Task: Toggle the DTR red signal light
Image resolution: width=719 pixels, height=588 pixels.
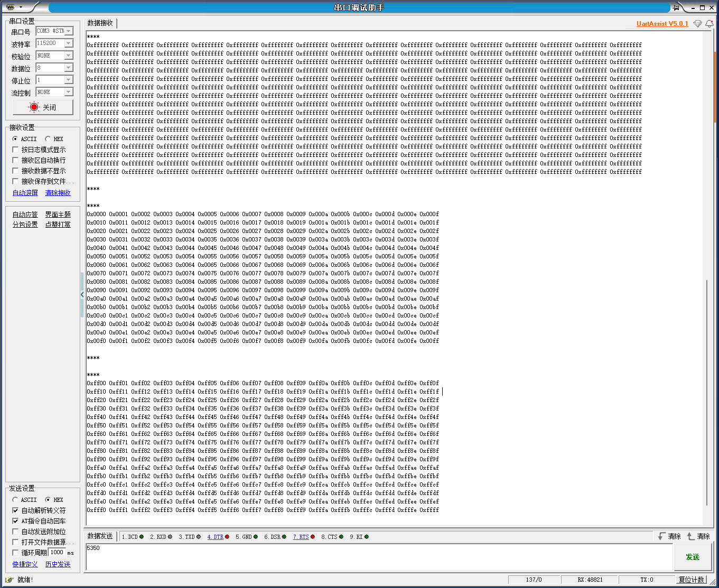Action: pyautogui.click(x=227, y=537)
